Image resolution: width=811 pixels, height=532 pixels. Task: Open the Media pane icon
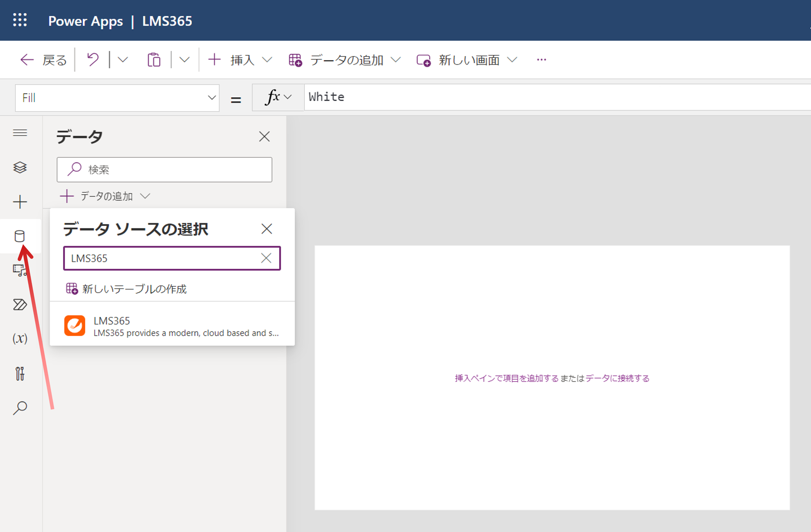(20, 270)
